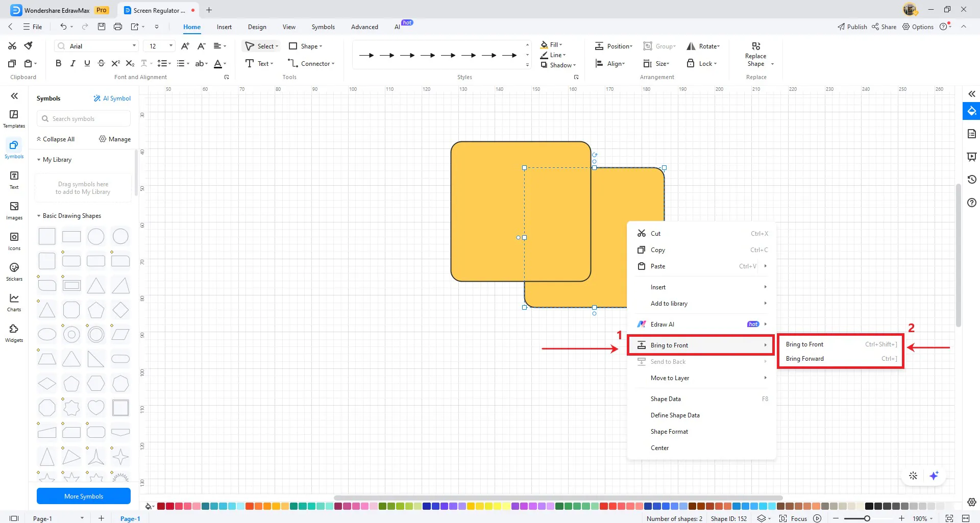The height and width of the screenshot is (523, 980).
Task: Toggle Superscript formatting
Action: click(116, 63)
